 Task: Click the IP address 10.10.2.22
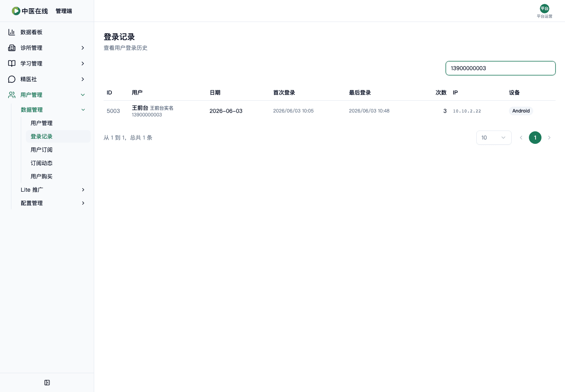[x=467, y=111]
